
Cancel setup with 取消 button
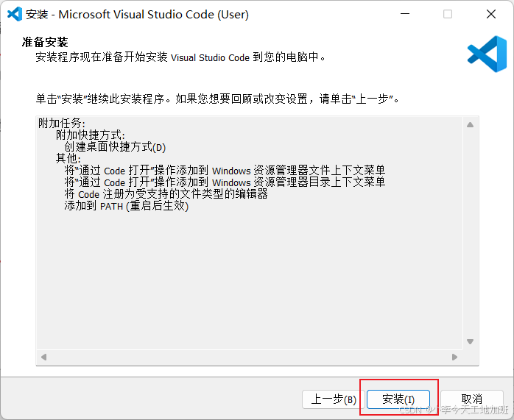pyautogui.click(x=472, y=399)
